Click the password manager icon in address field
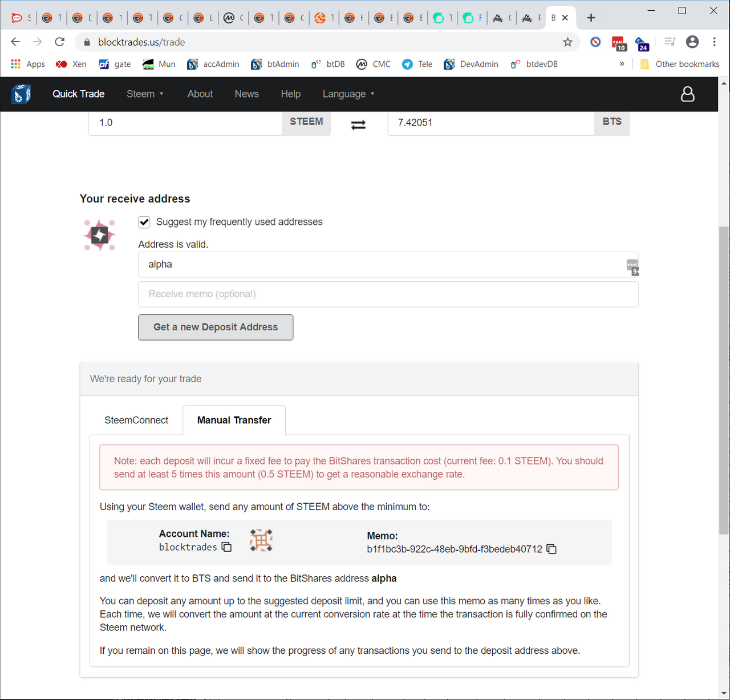This screenshot has width=730, height=700. [x=632, y=266]
